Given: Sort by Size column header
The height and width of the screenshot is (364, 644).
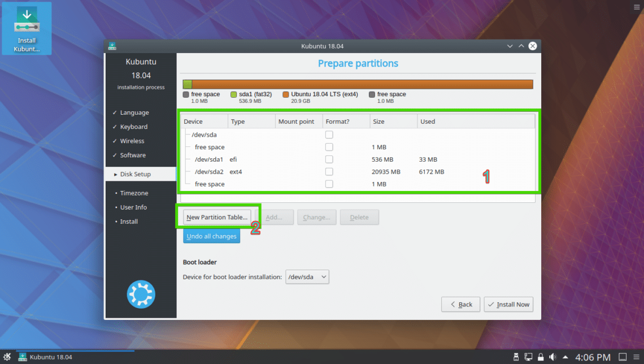Looking at the screenshot, I should pos(393,122).
